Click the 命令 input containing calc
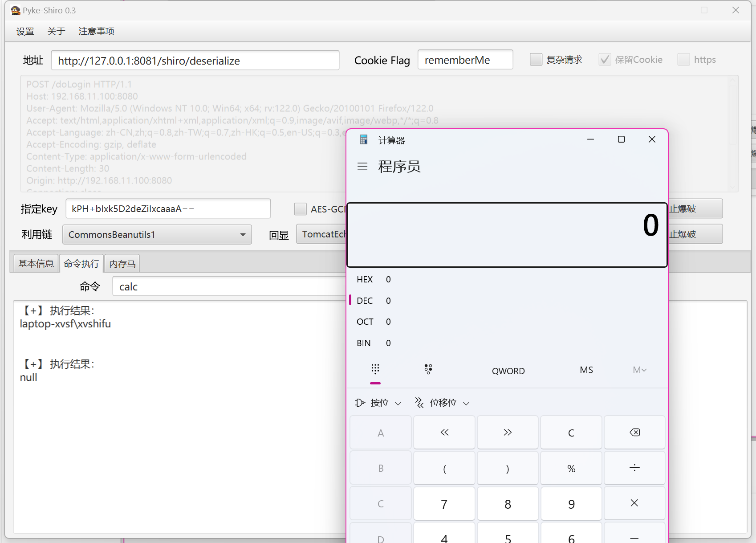Screen dimensions: 756x543 (x=230, y=286)
